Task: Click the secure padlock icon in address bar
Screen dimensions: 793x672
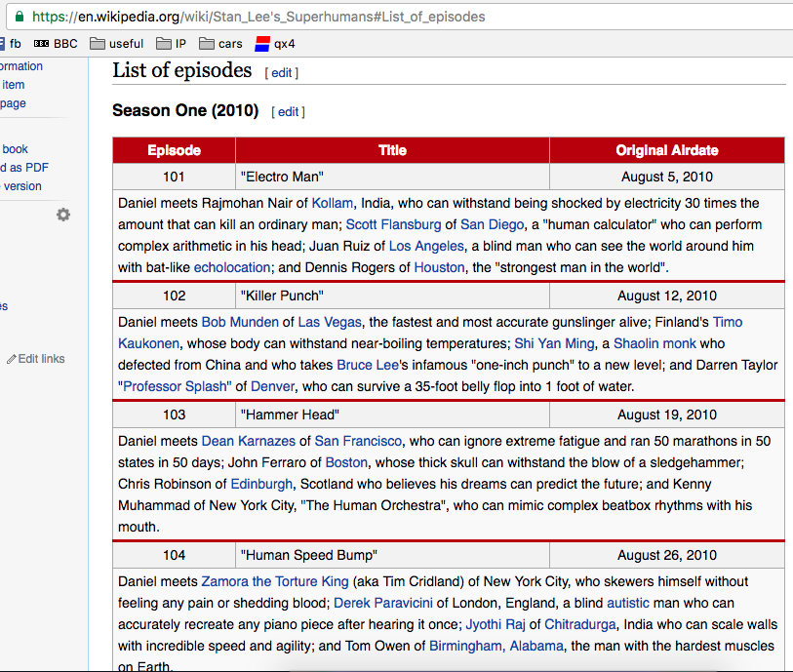Action: (19, 17)
